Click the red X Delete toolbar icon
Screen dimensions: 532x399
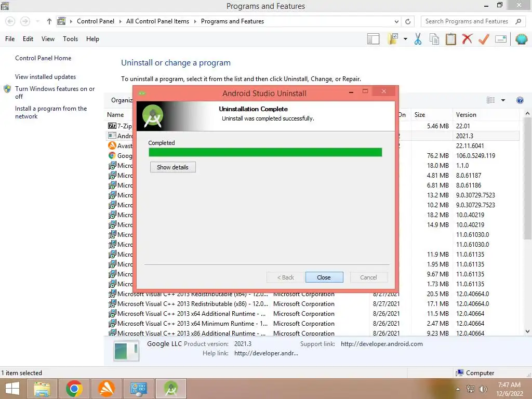[467, 39]
